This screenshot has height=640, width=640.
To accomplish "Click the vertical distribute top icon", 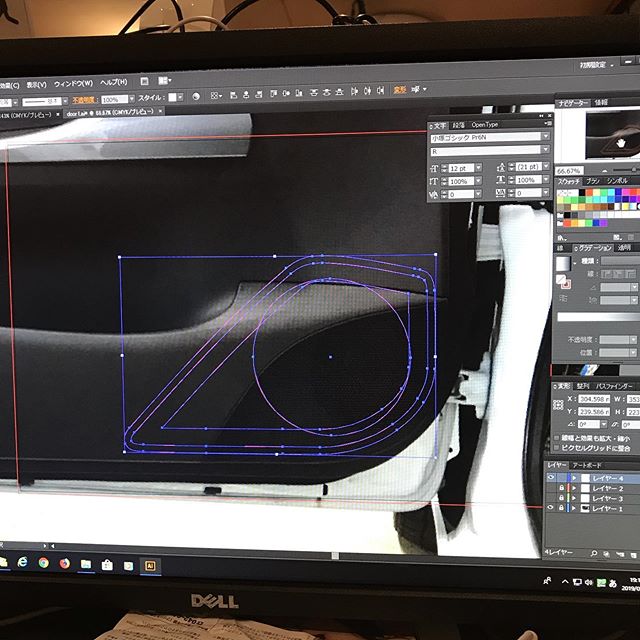I will 313,93.
